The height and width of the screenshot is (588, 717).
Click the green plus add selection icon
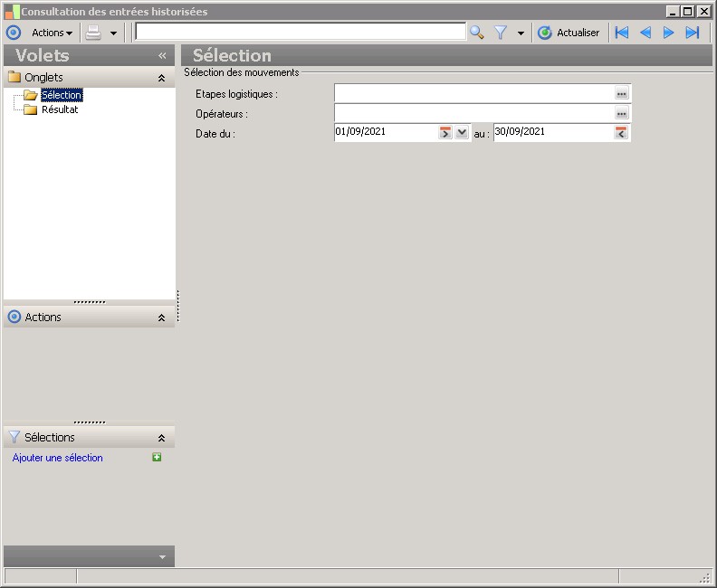point(157,458)
